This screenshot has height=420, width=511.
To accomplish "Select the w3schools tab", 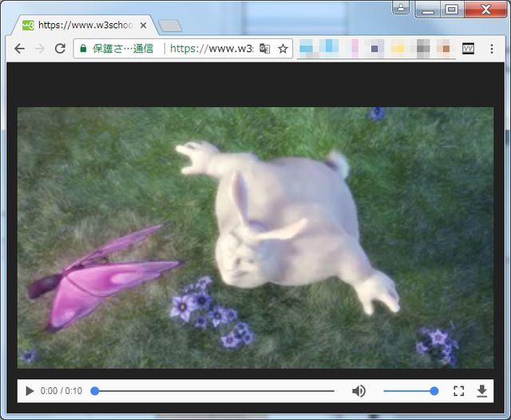I will tap(85, 25).
